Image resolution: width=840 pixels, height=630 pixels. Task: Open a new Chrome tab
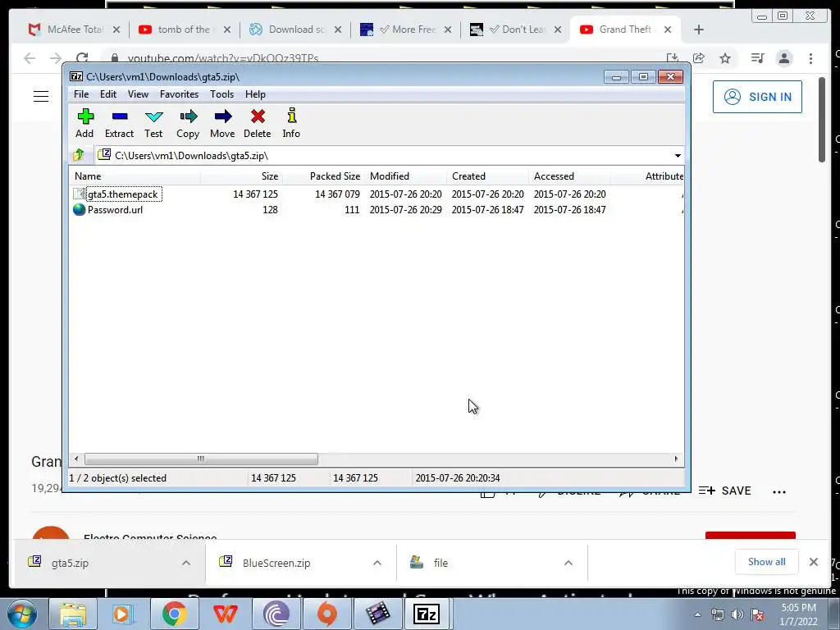pyautogui.click(x=699, y=30)
